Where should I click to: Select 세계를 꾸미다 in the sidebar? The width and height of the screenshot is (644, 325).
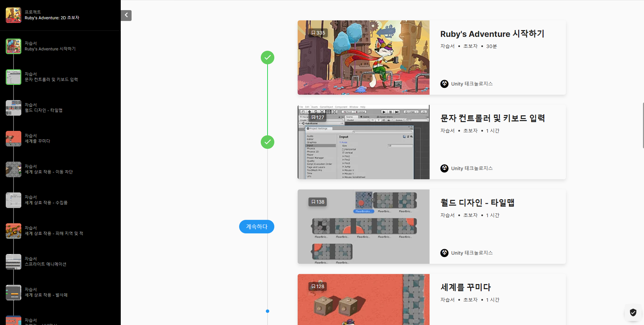point(37,141)
